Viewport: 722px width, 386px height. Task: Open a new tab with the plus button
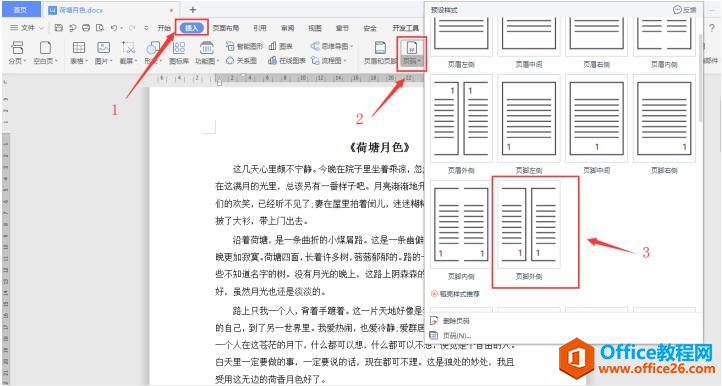point(192,10)
